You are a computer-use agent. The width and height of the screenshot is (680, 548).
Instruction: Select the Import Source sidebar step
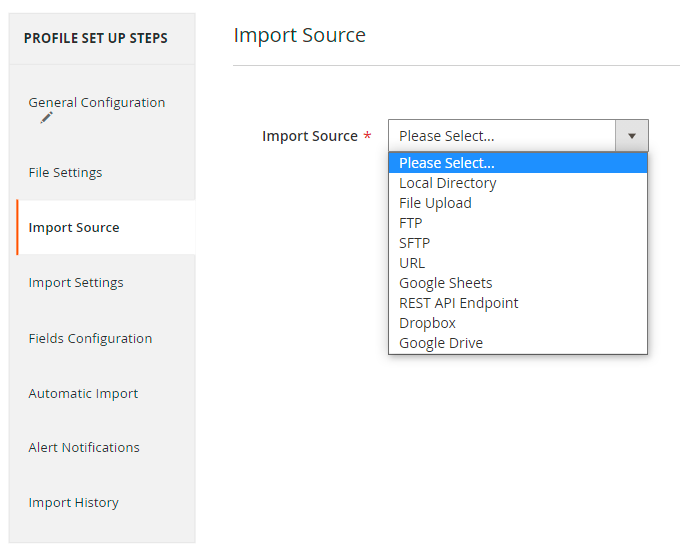click(x=74, y=227)
